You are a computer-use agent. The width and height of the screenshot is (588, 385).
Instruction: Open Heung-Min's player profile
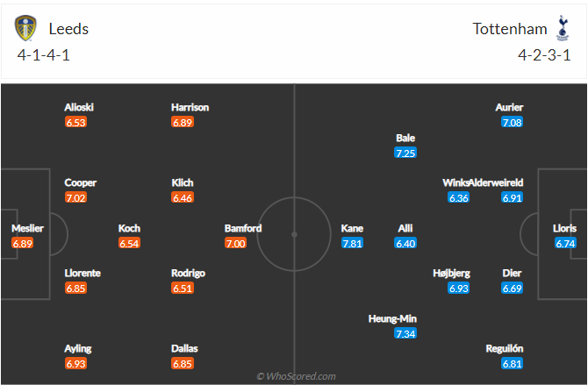coord(391,318)
